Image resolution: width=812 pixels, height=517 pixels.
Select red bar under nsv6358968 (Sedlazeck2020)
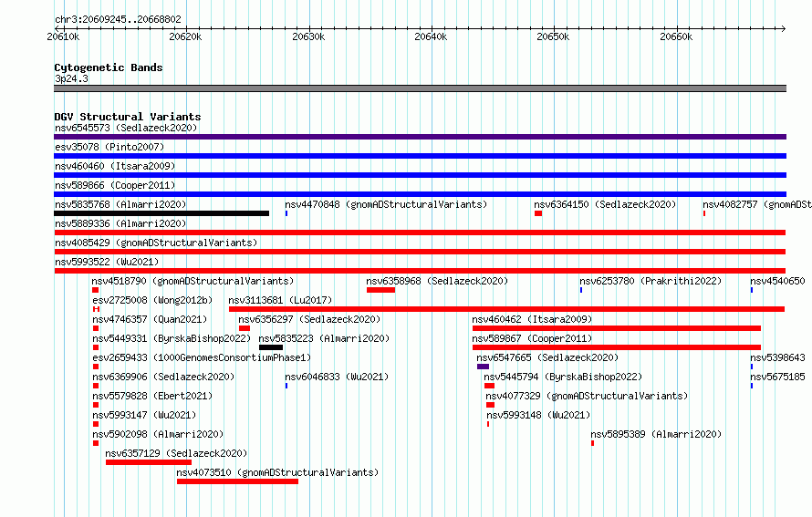380,290
